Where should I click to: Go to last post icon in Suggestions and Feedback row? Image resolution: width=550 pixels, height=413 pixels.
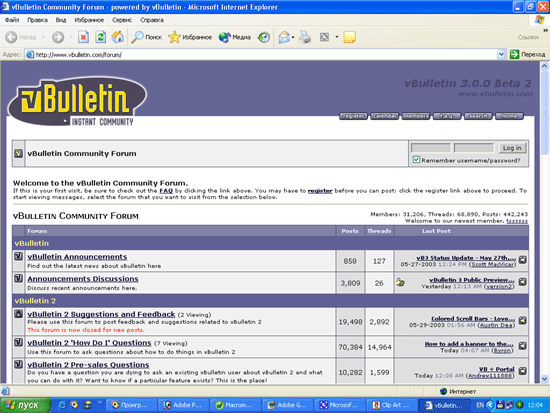[x=523, y=320]
